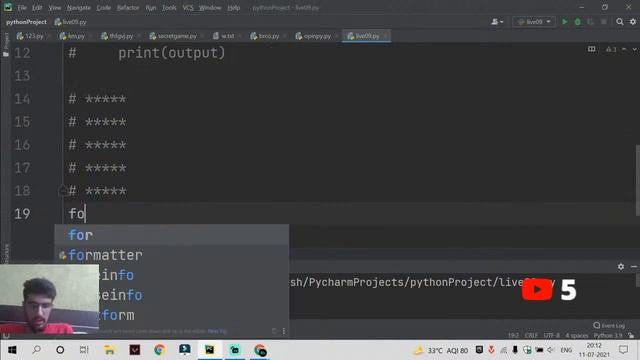640x360 pixels.
Task: Open the File menu
Action: [x=22, y=8]
